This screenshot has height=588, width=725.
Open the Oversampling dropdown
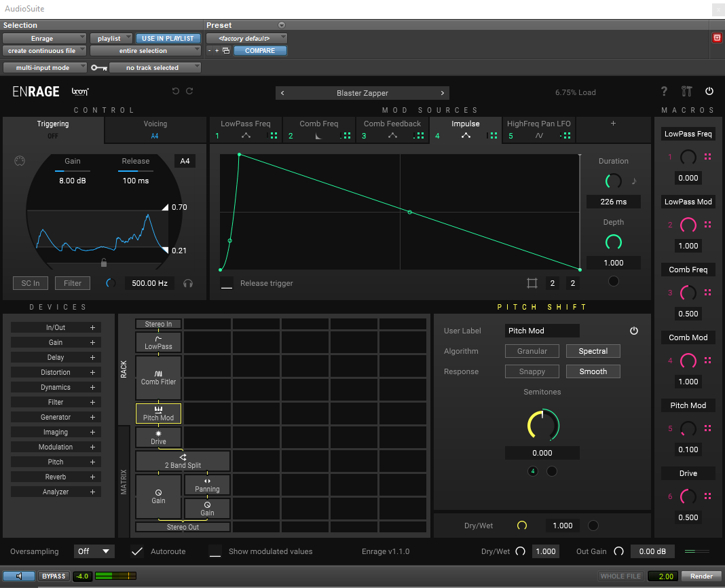[x=94, y=551]
